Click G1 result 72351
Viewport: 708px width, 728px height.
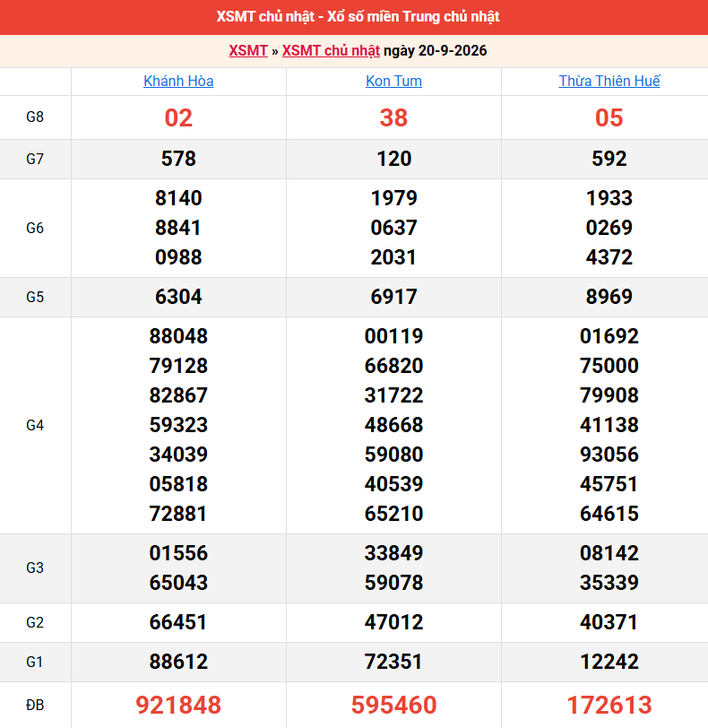tap(394, 662)
